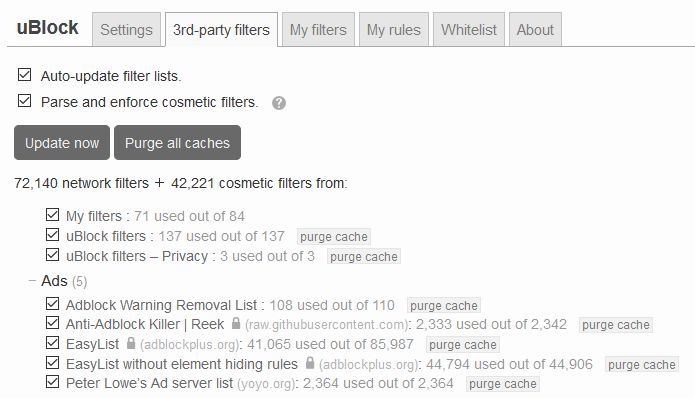The image size is (695, 399).
Task: Open the My filters list link
Action: coord(94,216)
